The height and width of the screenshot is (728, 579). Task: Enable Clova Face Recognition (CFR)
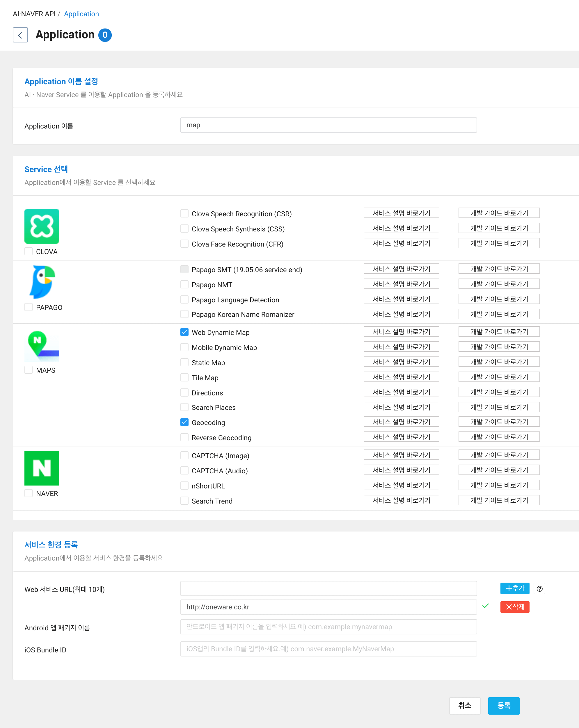tap(184, 243)
